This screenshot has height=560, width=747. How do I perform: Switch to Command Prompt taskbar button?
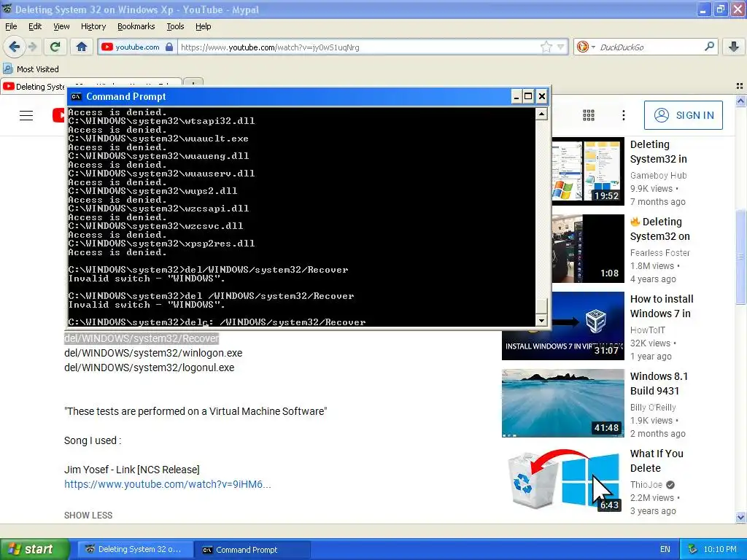(x=252, y=549)
